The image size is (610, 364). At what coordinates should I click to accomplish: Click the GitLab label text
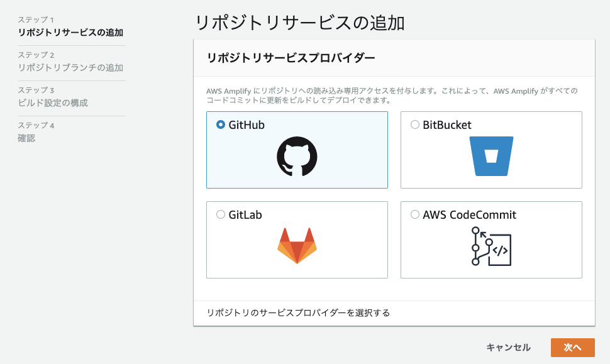point(245,214)
